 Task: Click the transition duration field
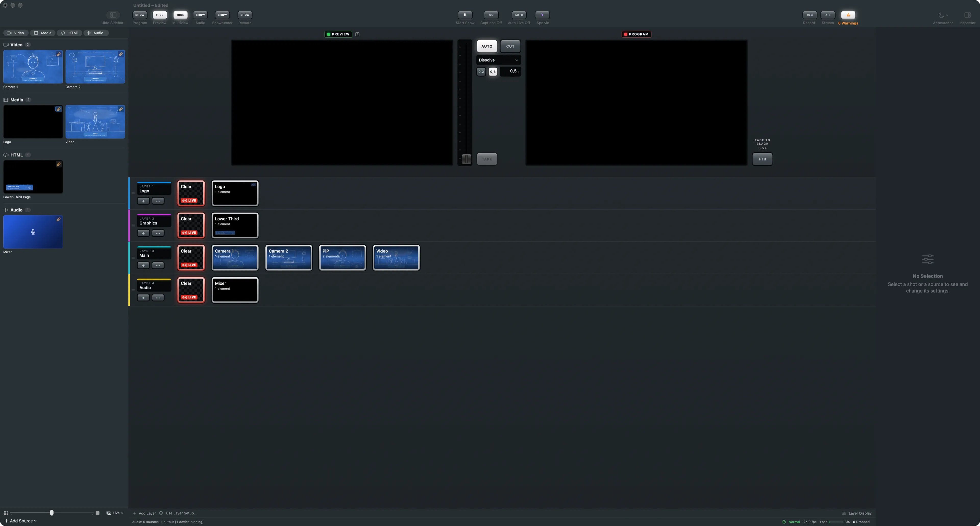tap(510, 71)
